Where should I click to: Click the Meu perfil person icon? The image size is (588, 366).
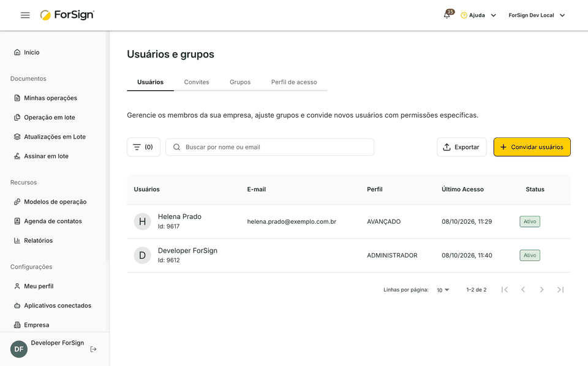(17, 286)
